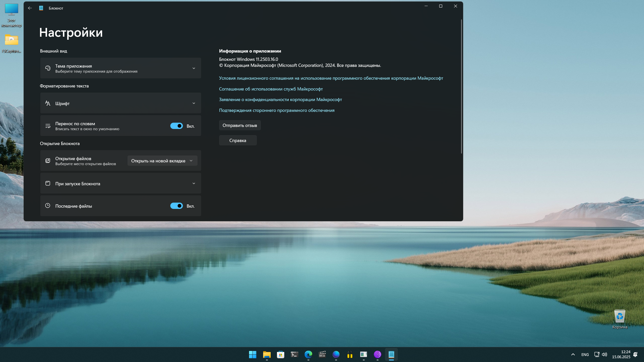Expand the app theme section

(x=194, y=68)
